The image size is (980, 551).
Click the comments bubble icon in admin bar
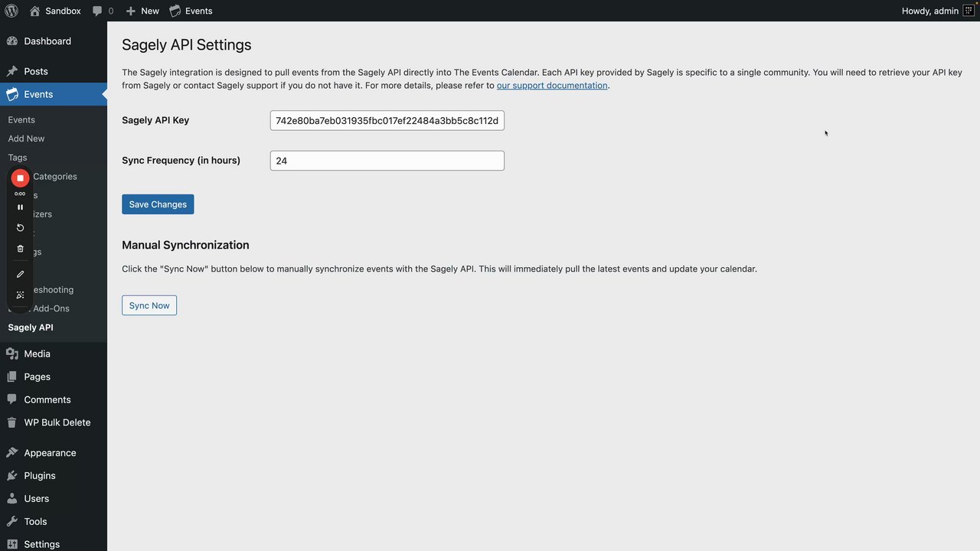tap(97, 11)
